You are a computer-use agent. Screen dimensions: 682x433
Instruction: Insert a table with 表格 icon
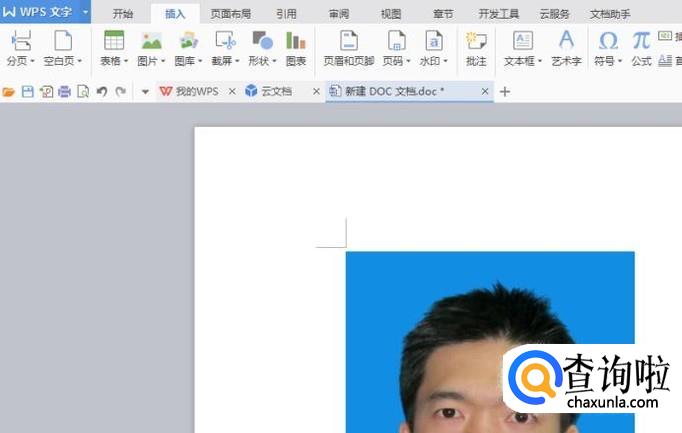pyautogui.click(x=114, y=41)
